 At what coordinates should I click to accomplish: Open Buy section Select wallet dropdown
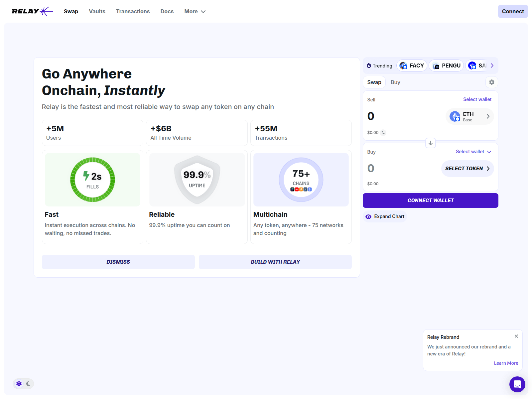[473, 152]
